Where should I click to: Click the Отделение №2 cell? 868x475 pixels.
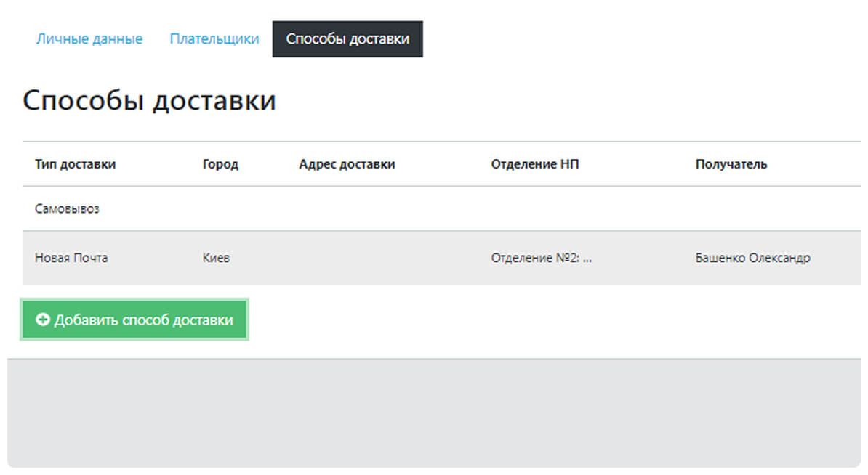(x=541, y=258)
